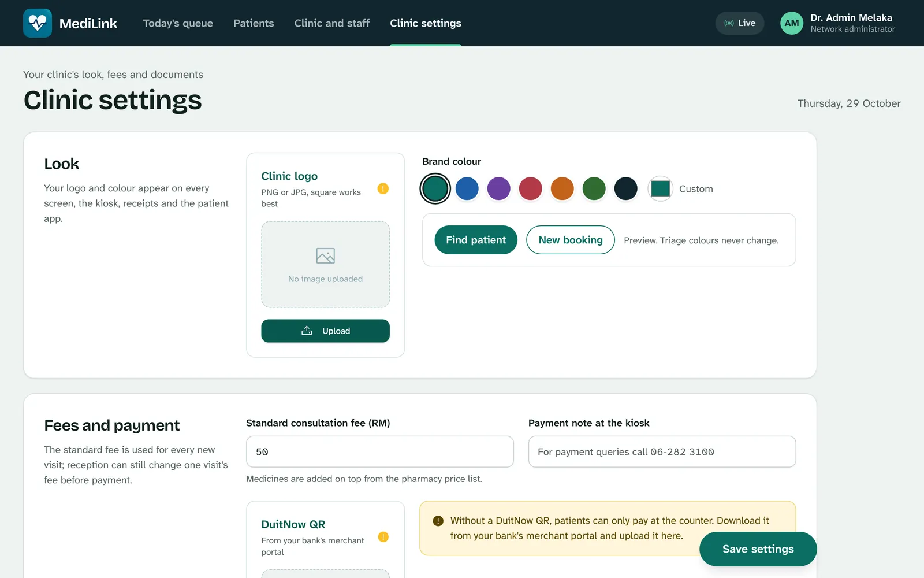The width and height of the screenshot is (924, 578).
Task: Select the dark navy brand colour swatch
Action: 626,188
